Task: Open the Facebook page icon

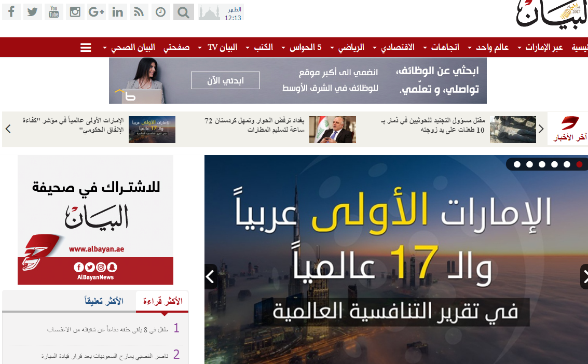Action: click(11, 12)
